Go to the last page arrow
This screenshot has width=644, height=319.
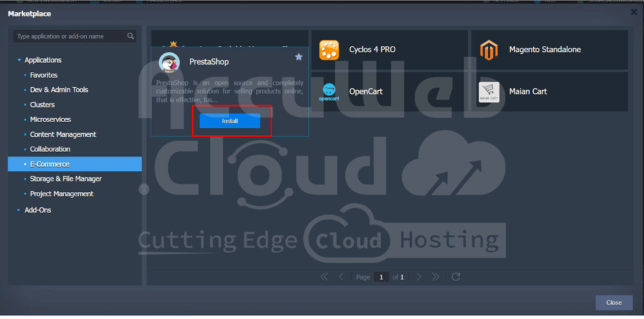pos(436,277)
